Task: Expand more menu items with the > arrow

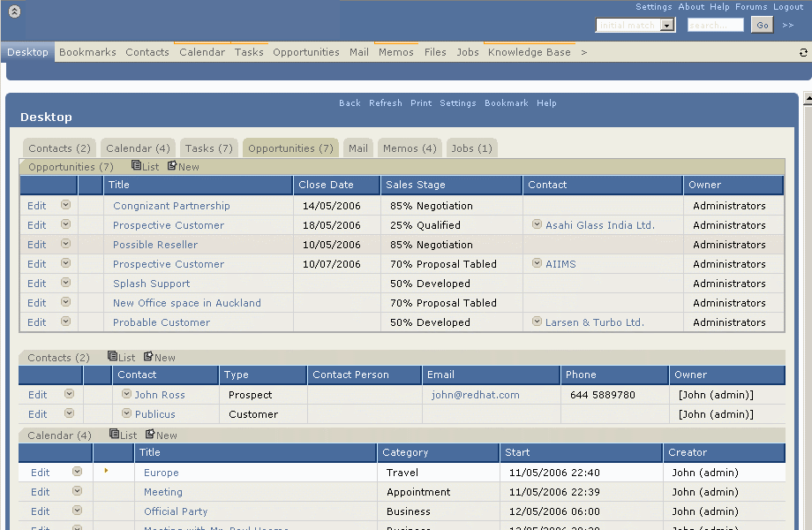Action: [584, 52]
